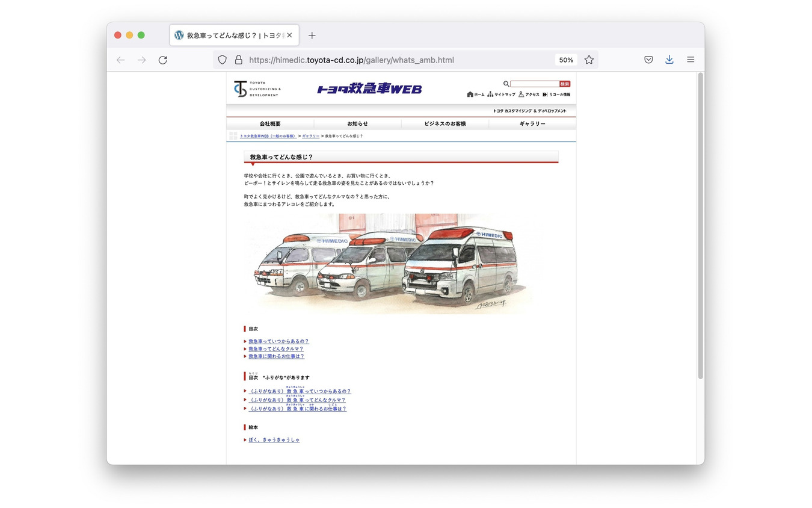Click the Toyota Customizing & Development logo
812x508 pixels.
click(x=257, y=88)
